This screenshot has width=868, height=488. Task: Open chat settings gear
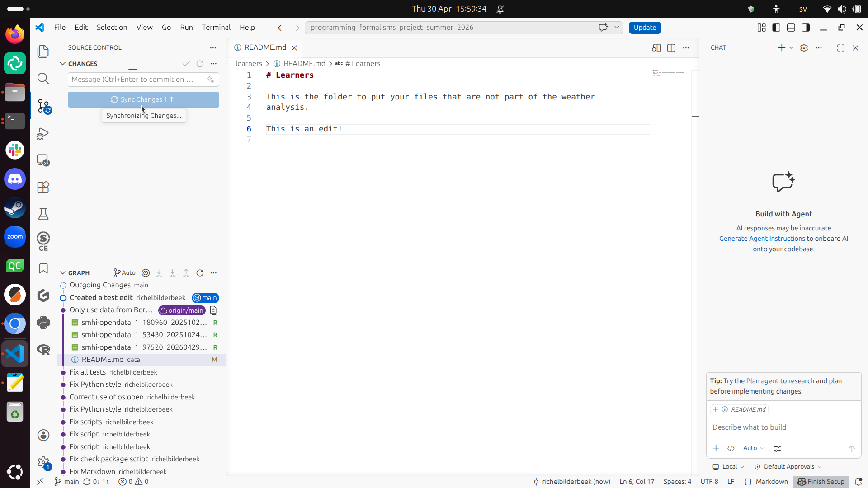coord(804,48)
